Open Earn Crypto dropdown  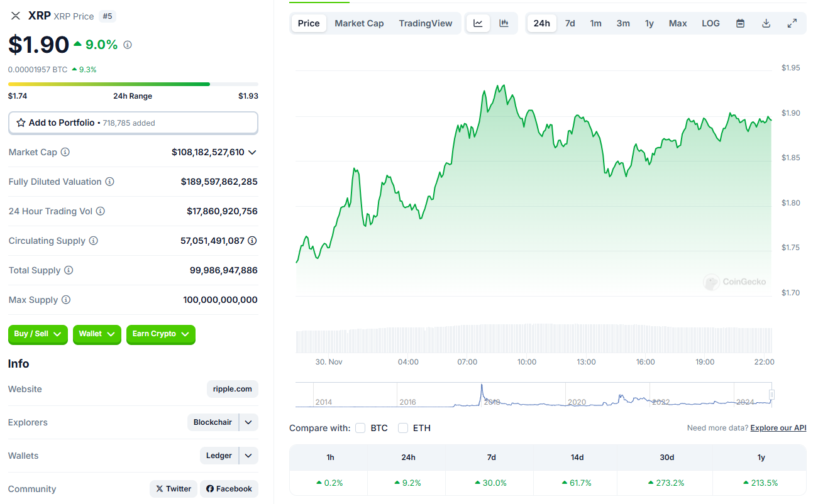click(161, 334)
